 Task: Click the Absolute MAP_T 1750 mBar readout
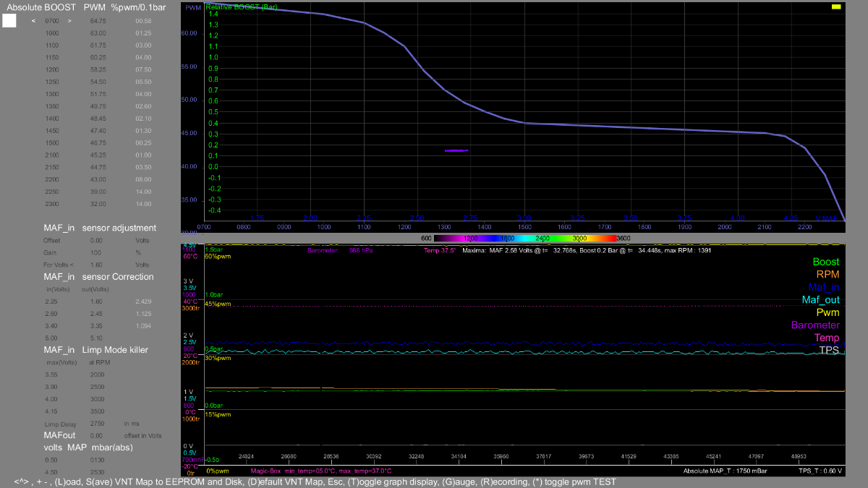[726, 471]
